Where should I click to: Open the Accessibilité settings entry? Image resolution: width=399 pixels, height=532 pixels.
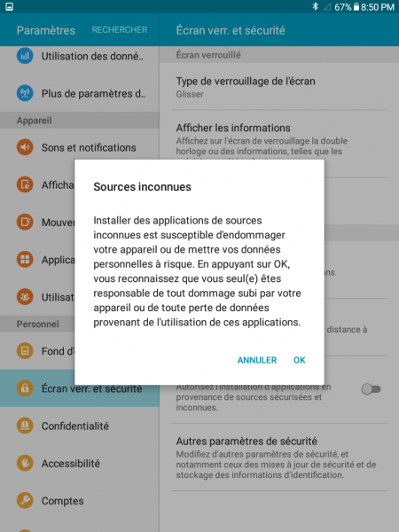(80, 463)
